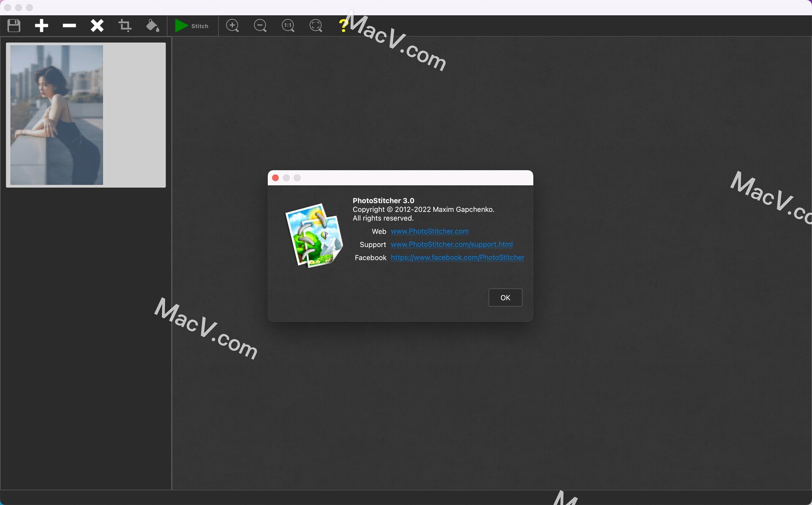
Task: Select the Crop tool
Action: click(x=125, y=26)
